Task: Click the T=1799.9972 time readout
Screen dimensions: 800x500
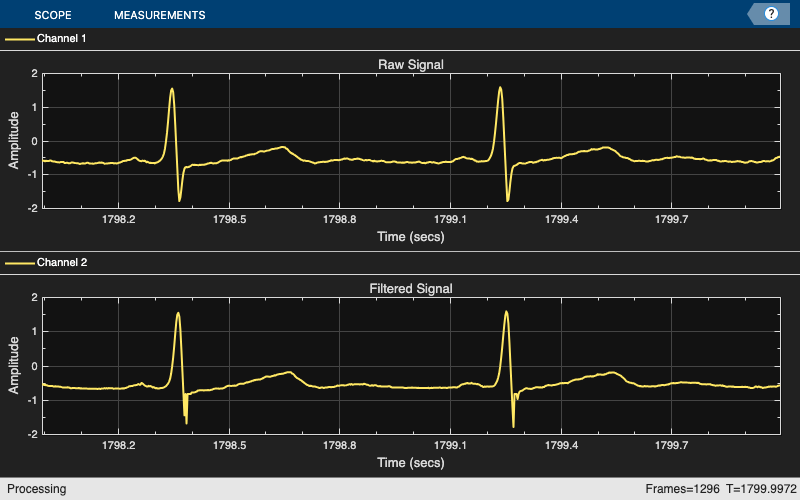Action: point(761,489)
